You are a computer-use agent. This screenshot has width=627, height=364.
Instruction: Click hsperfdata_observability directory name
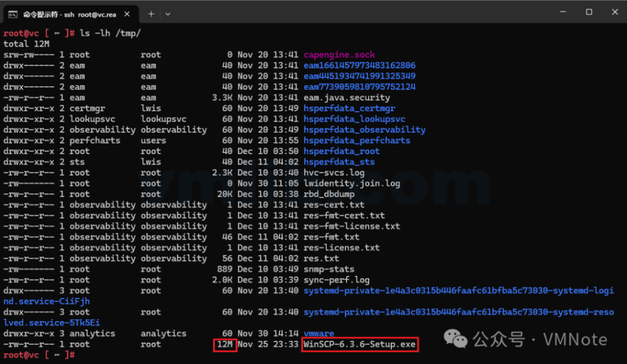(x=364, y=130)
